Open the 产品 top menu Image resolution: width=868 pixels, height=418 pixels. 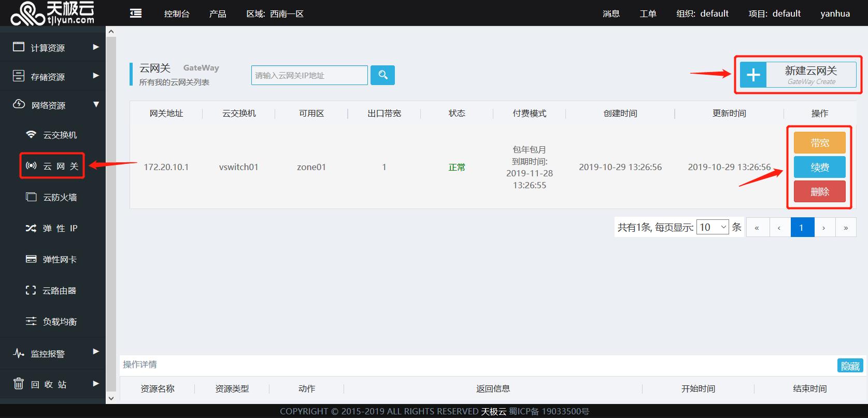tap(218, 13)
